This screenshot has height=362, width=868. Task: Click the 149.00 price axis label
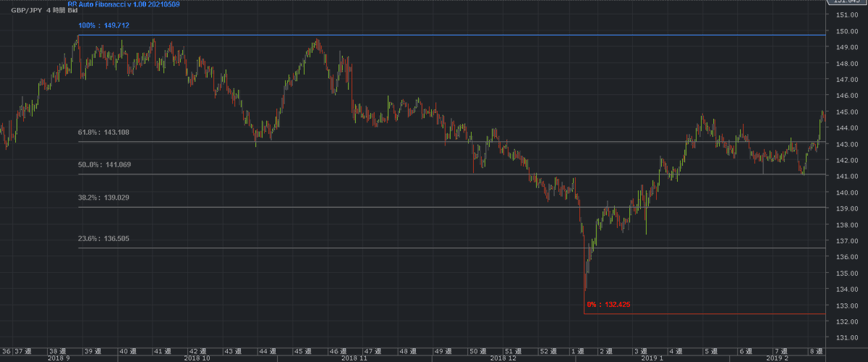click(846, 47)
